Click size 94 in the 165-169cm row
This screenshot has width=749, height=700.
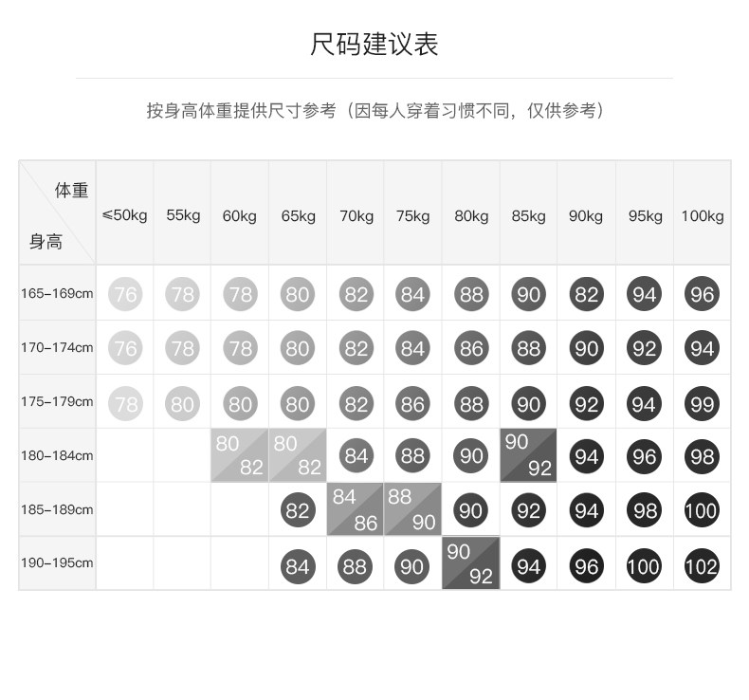click(645, 294)
